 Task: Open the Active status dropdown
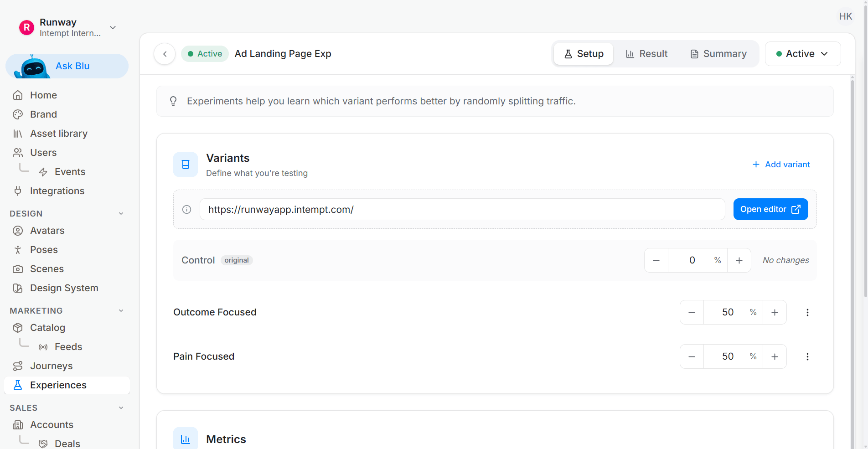803,54
